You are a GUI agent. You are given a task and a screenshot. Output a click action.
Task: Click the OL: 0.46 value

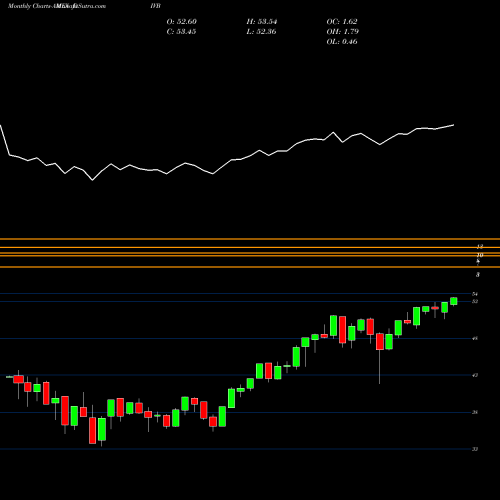(342, 42)
